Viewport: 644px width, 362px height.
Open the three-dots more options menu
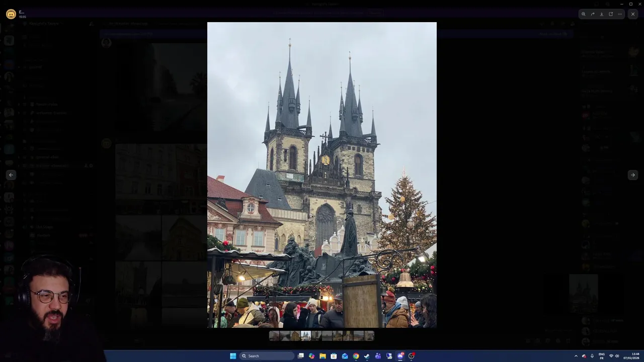(620, 14)
